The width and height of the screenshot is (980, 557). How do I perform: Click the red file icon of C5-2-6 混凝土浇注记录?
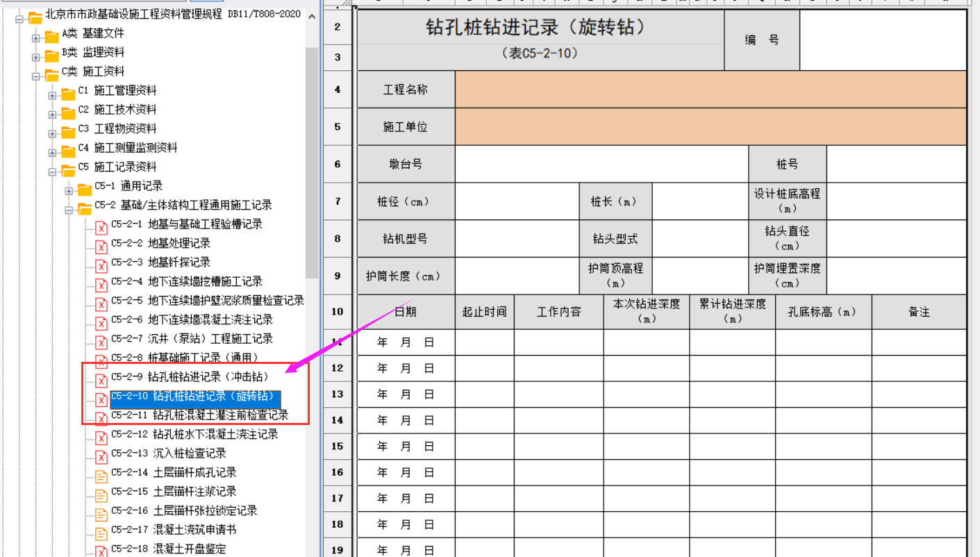pyautogui.click(x=101, y=322)
